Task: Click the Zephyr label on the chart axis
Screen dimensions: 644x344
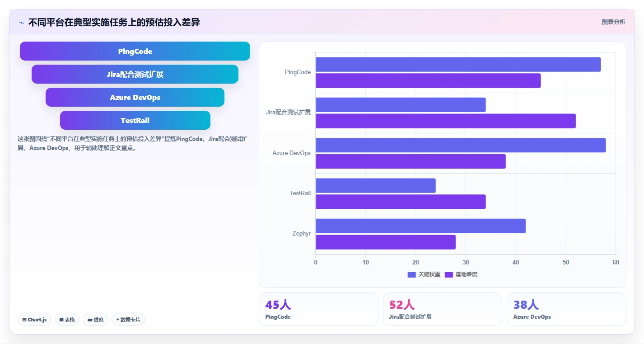Action: [x=301, y=234]
